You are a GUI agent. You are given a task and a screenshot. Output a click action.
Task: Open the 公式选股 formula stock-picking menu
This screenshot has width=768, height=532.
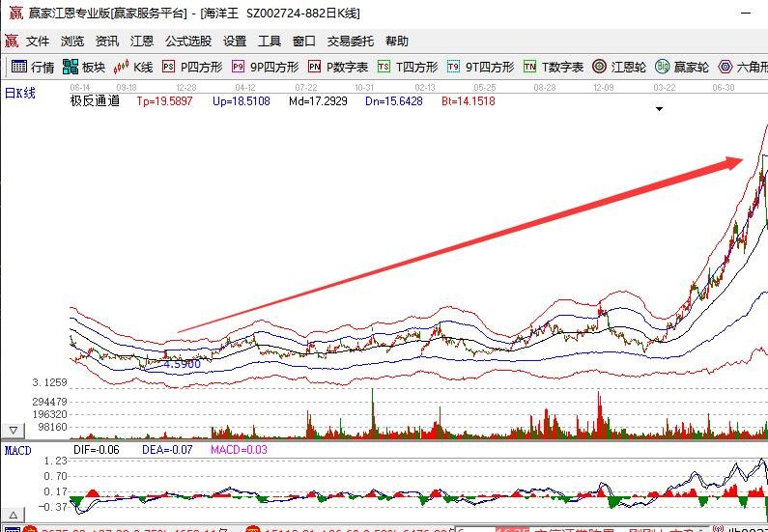coord(188,42)
